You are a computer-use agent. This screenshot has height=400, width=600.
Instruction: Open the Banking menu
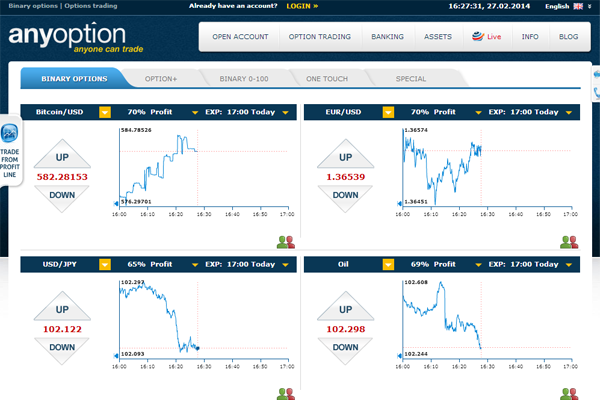(x=387, y=37)
